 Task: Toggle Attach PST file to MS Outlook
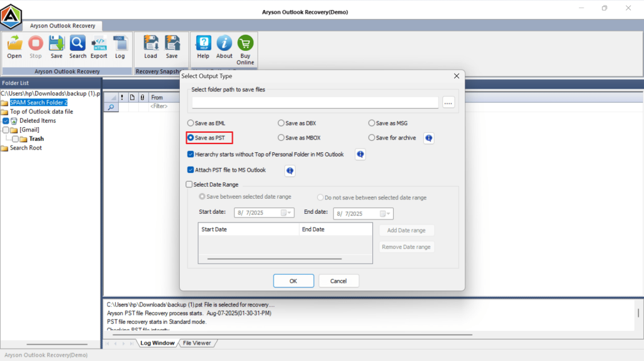click(x=191, y=170)
